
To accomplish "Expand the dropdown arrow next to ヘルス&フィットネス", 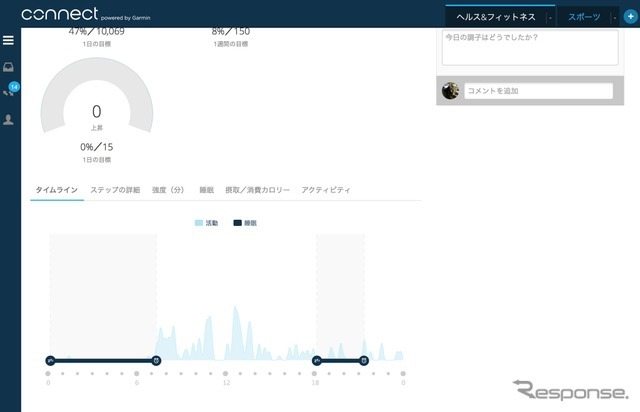I will tap(550, 18).
